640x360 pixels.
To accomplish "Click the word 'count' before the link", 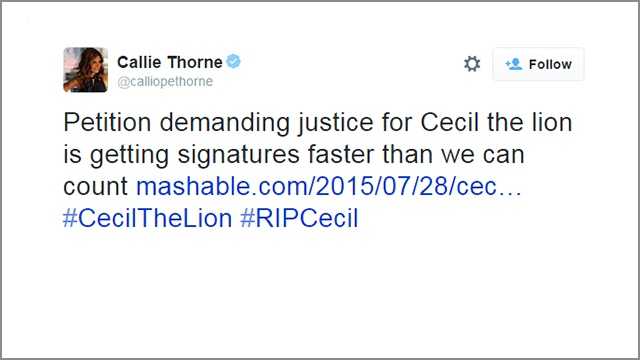I will click(96, 187).
